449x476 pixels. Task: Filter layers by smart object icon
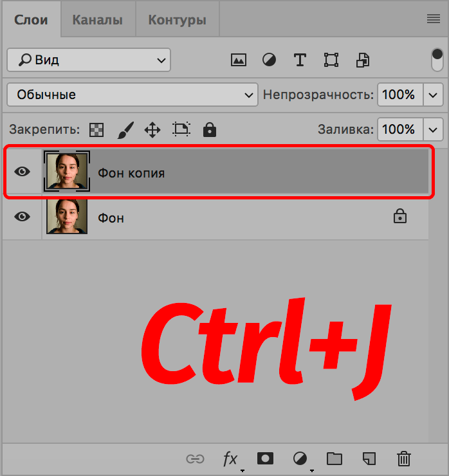click(363, 60)
